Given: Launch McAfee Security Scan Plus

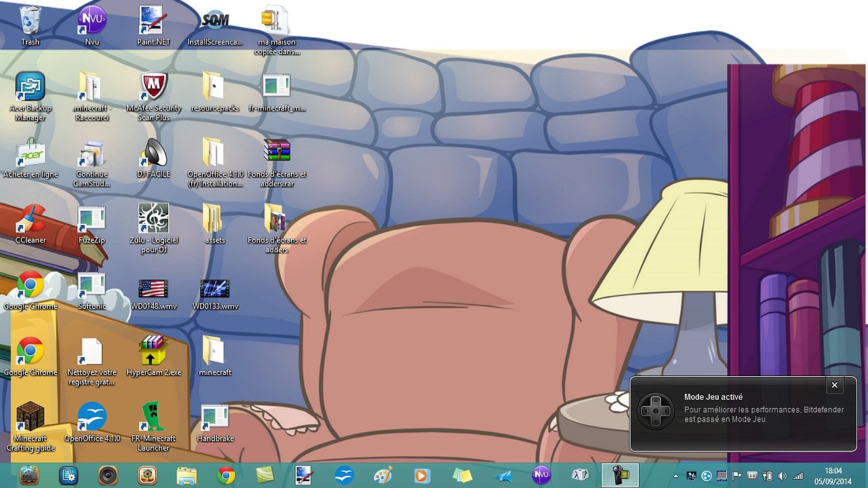Looking at the screenshot, I should (x=154, y=96).
